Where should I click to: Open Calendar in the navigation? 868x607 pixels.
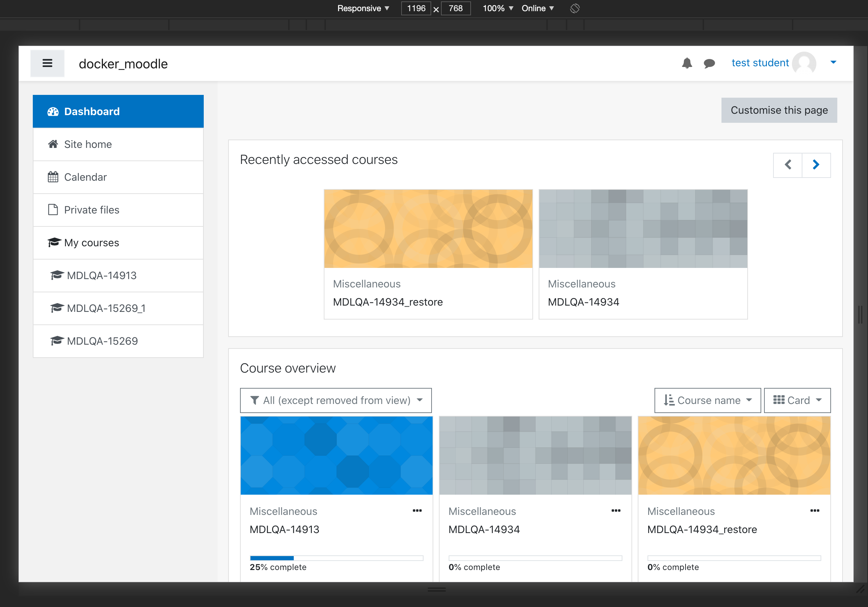(118, 177)
